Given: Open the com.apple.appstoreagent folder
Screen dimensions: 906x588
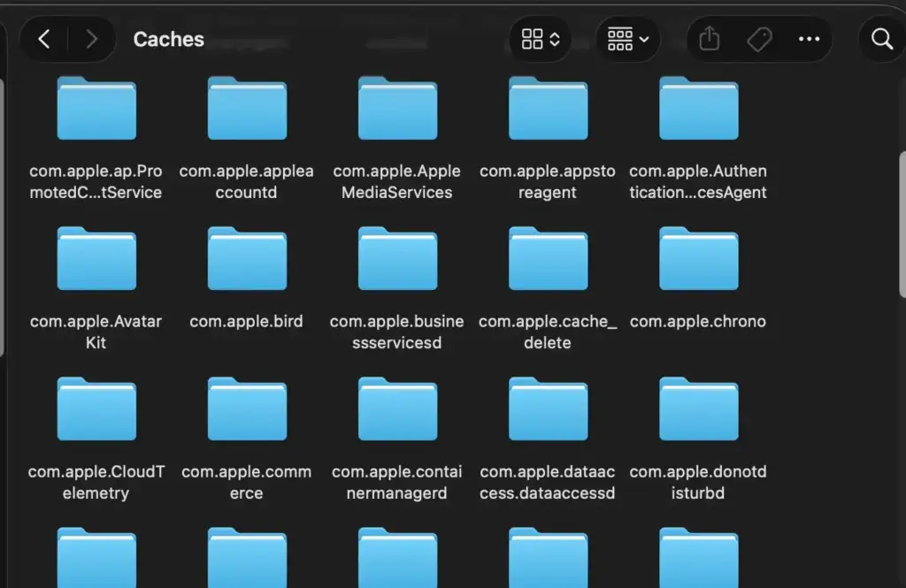Looking at the screenshot, I should click(x=548, y=108).
